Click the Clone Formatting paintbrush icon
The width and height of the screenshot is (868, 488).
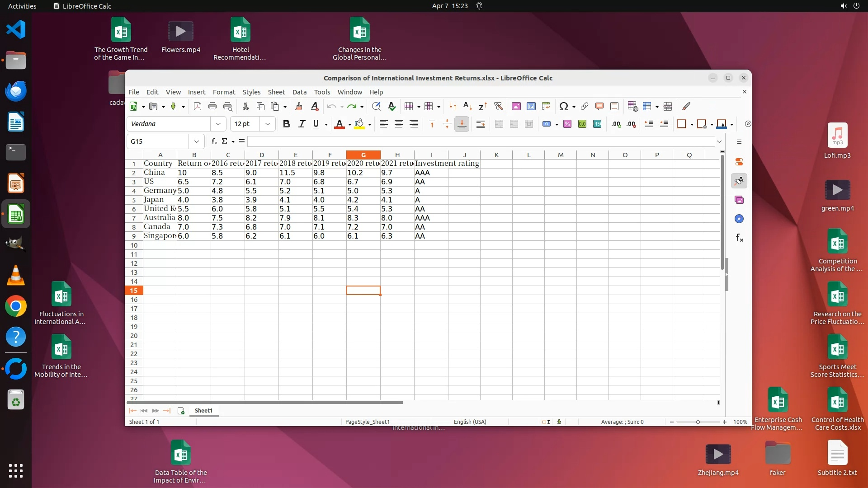(298, 107)
